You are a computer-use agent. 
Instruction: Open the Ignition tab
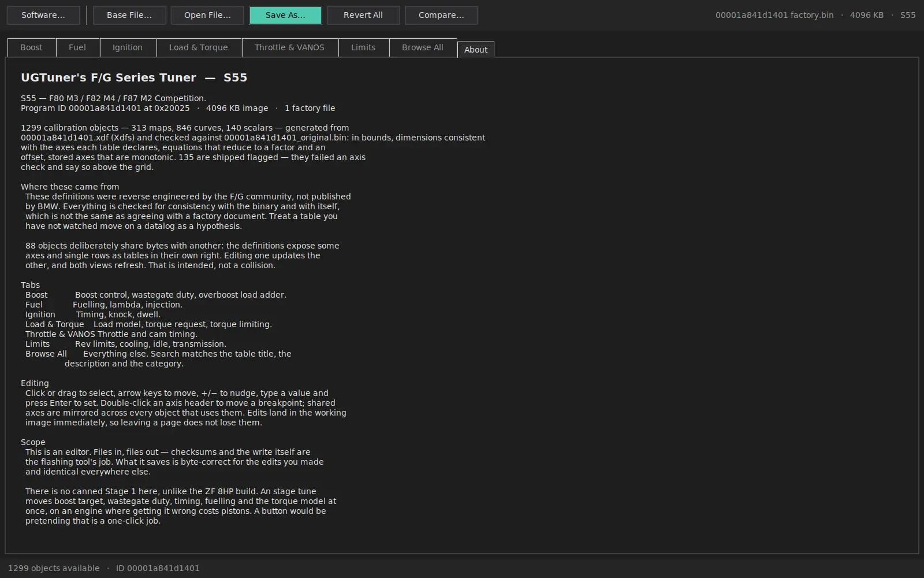point(128,47)
